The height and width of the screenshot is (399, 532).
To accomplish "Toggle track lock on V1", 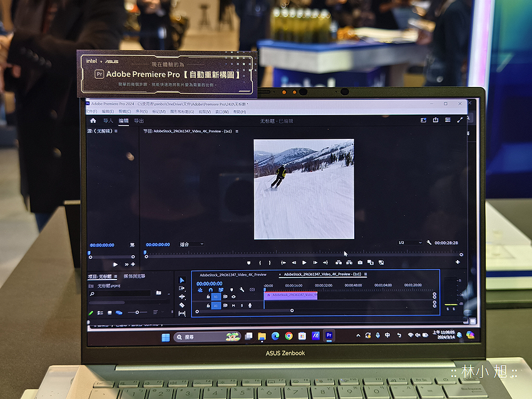I will (208, 296).
